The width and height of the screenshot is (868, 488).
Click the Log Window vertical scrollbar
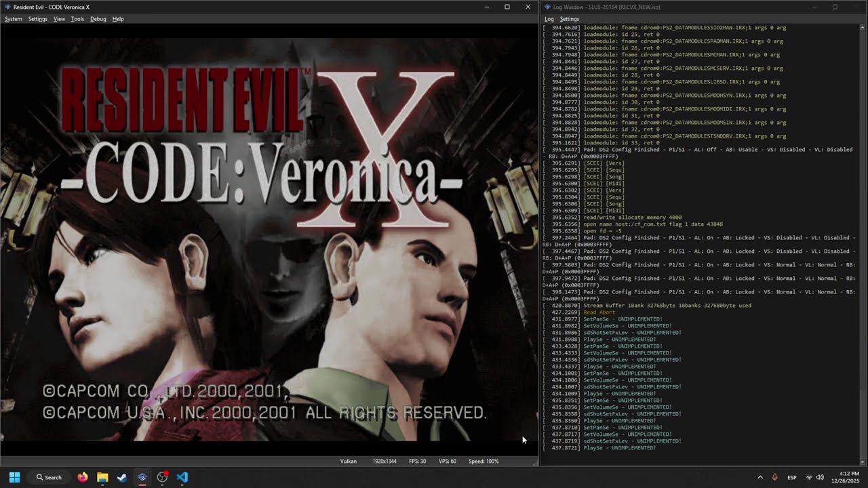(863, 244)
